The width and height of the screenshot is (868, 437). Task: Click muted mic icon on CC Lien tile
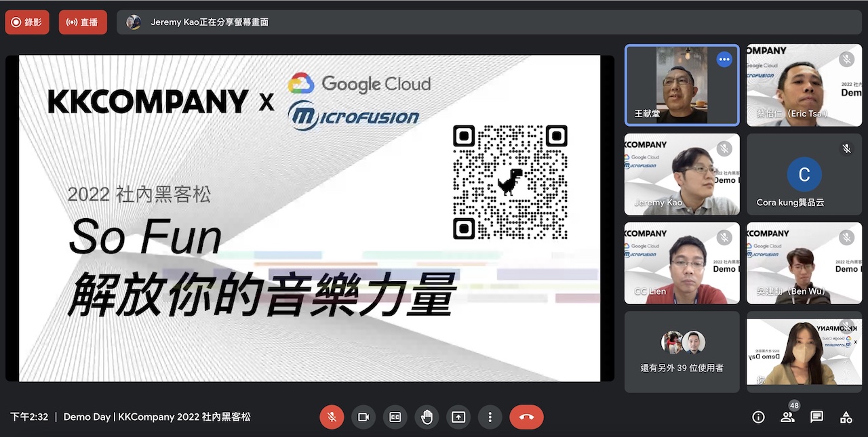pos(724,236)
